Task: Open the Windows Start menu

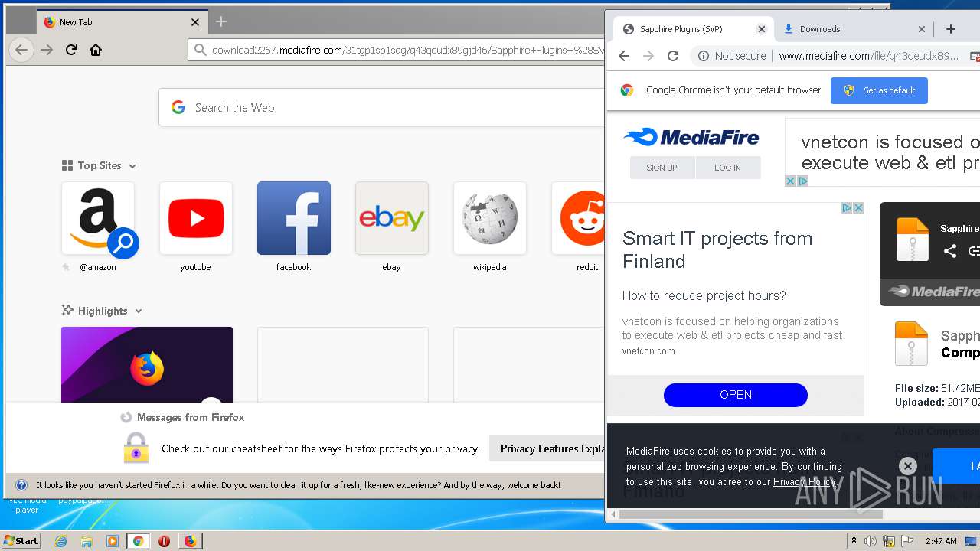Action: coord(21,541)
